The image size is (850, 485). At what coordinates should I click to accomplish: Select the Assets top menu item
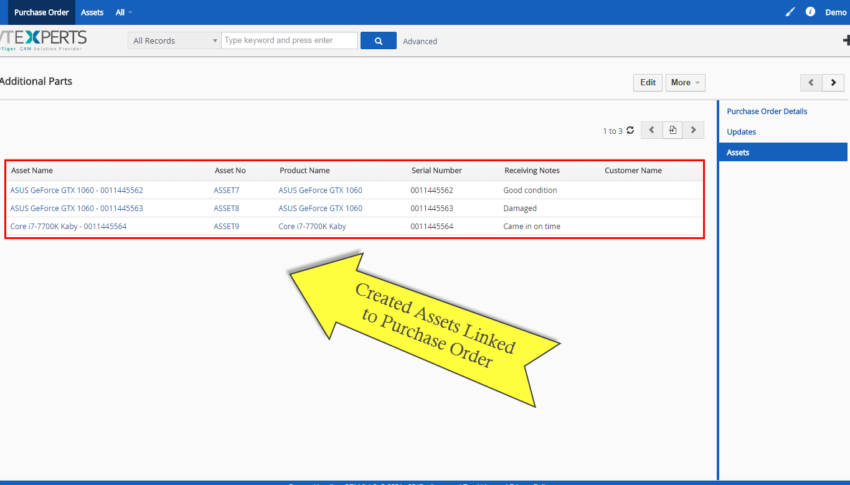click(x=92, y=12)
